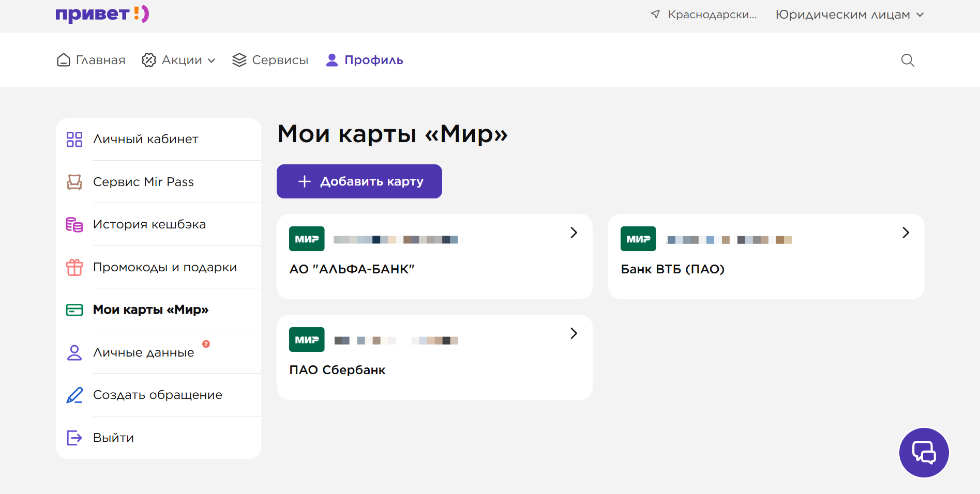The height and width of the screenshot is (494, 980).
Task: Click the chevron on the Альфа-Банк card
Action: pos(574,233)
